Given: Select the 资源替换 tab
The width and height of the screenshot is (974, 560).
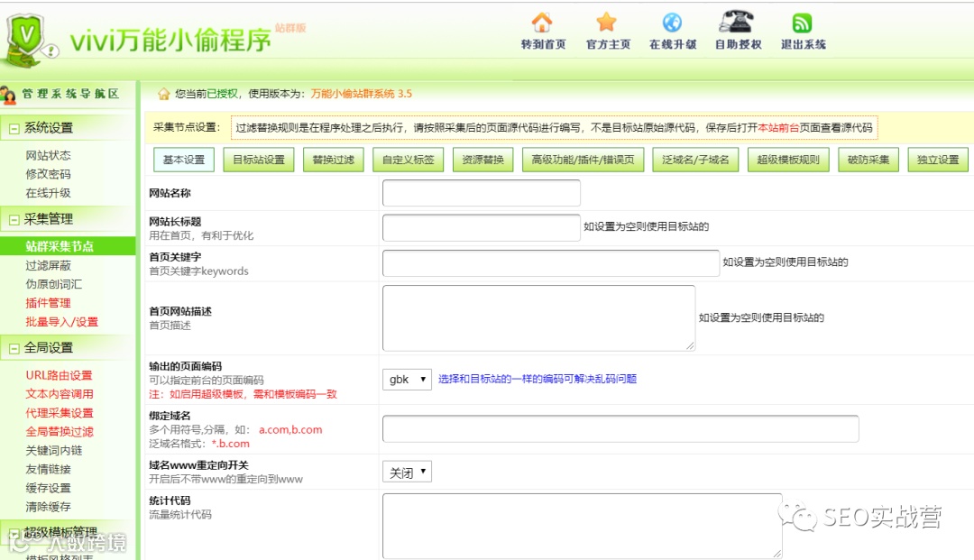Looking at the screenshot, I should [482, 160].
